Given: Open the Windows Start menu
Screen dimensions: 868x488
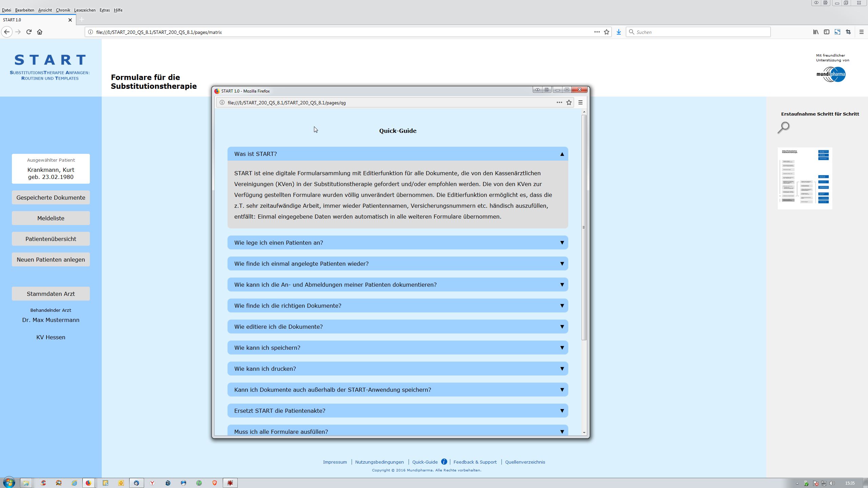Looking at the screenshot, I should [9, 483].
